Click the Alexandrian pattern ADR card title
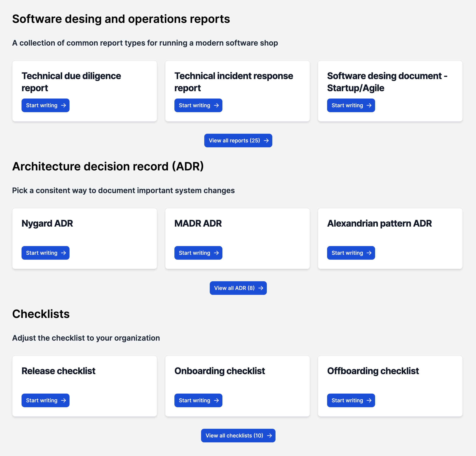The height and width of the screenshot is (456, 476). point(379,223)
